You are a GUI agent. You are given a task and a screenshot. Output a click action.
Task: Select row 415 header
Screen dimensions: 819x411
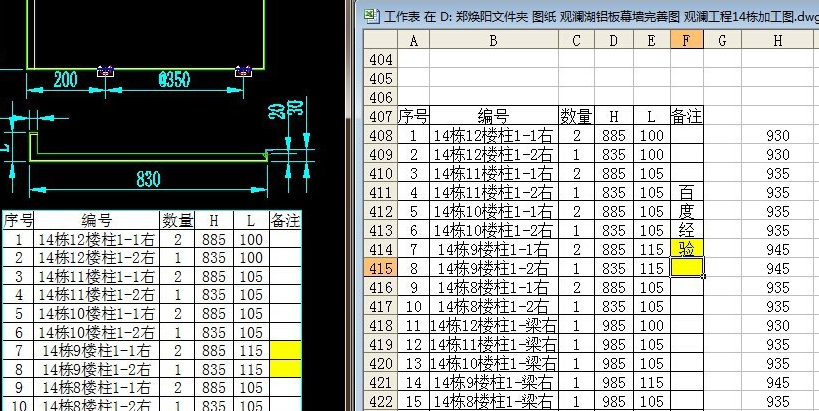(381, 268)
